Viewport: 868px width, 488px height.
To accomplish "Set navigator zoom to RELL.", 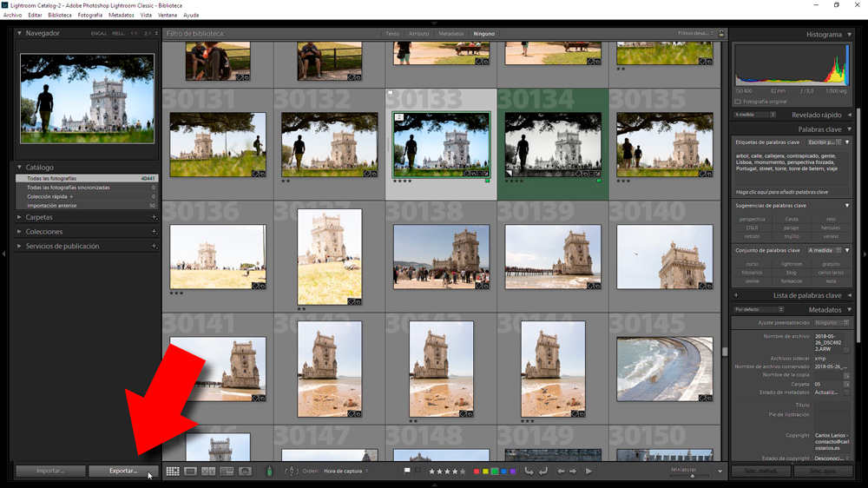I will (x=118, y=34).
